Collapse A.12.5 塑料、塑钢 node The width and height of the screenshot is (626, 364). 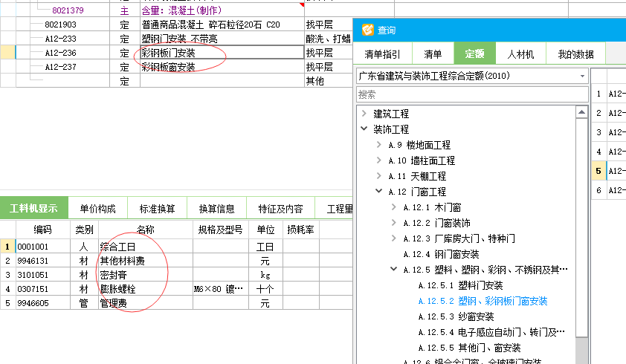click(x=393, y=270)
